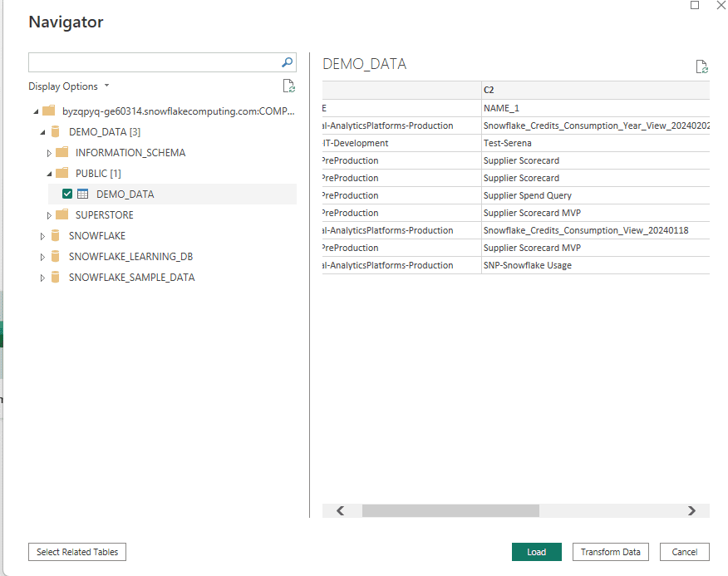Click the DEMO_DATA table grid icon
The height and width of the screenshot is (576, 728).
[x=82, y=194]
